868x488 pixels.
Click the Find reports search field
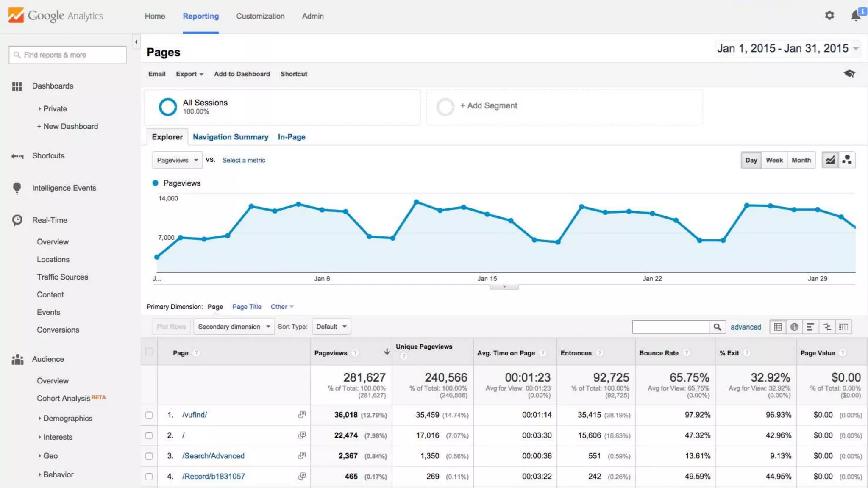click(68, 55)
